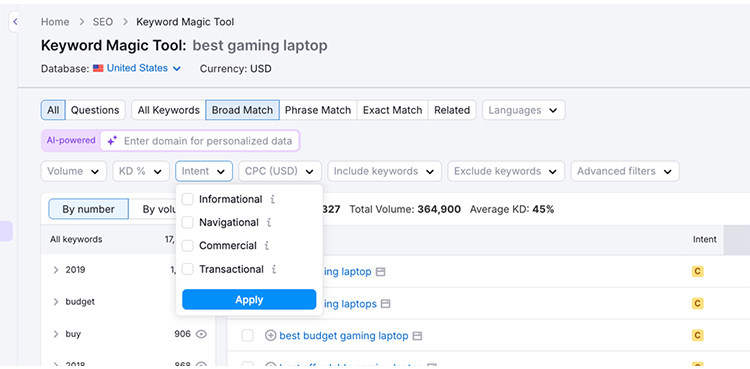Toggle the Intent filter dropdown
Screen dimensions: 750x369
(x=204, y=171)
